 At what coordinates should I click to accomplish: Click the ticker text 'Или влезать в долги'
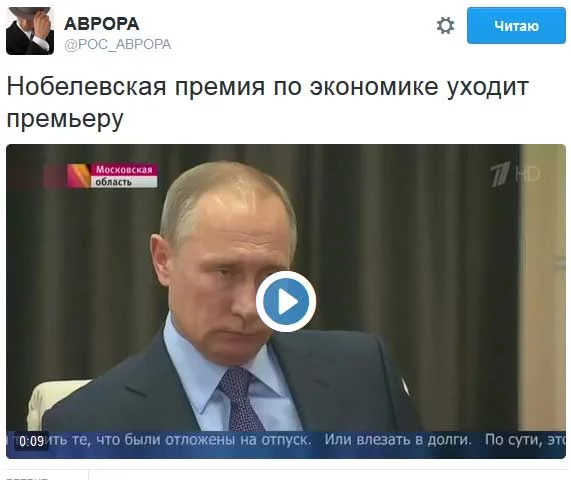pyautogui.click(x=398, y=440)
